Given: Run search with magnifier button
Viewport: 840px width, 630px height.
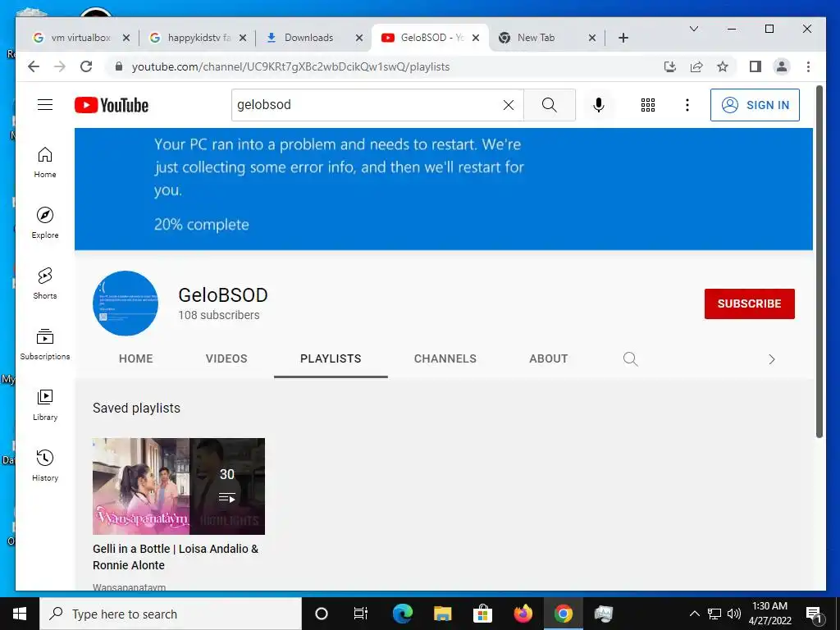Looking at the screenshot, I should click(x=549, y=105).
